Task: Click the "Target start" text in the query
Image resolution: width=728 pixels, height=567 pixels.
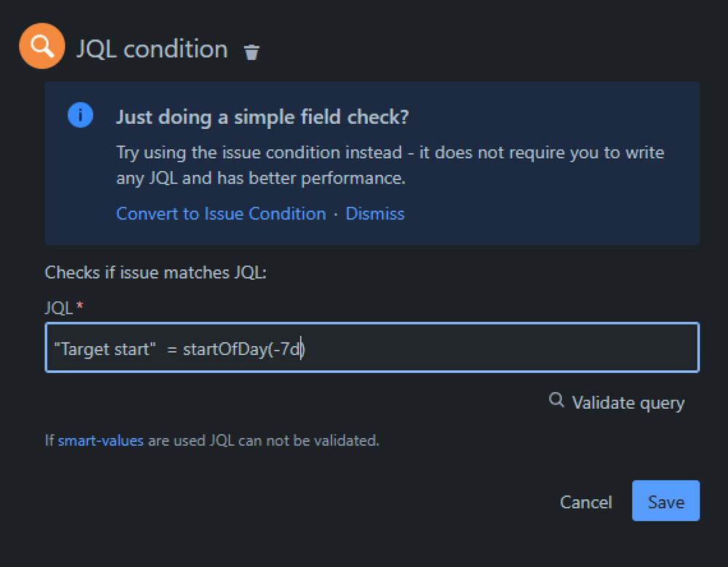Action: [x=104, y=349]
